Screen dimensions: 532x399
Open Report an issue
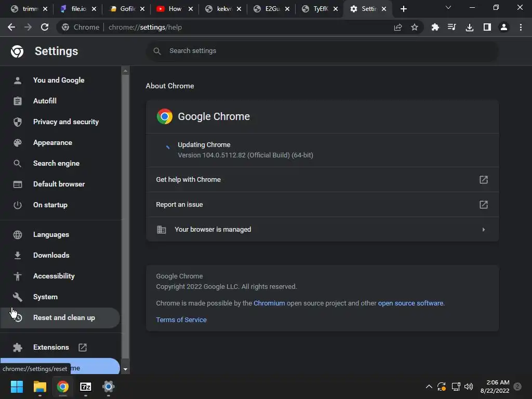(322, 205)
